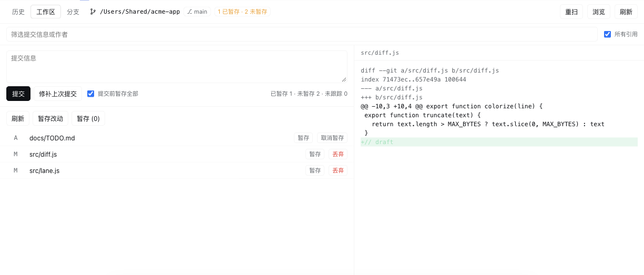Viewport: 644px width, 275px height.
Task: Click the 重扫 button
Action: 571,12
